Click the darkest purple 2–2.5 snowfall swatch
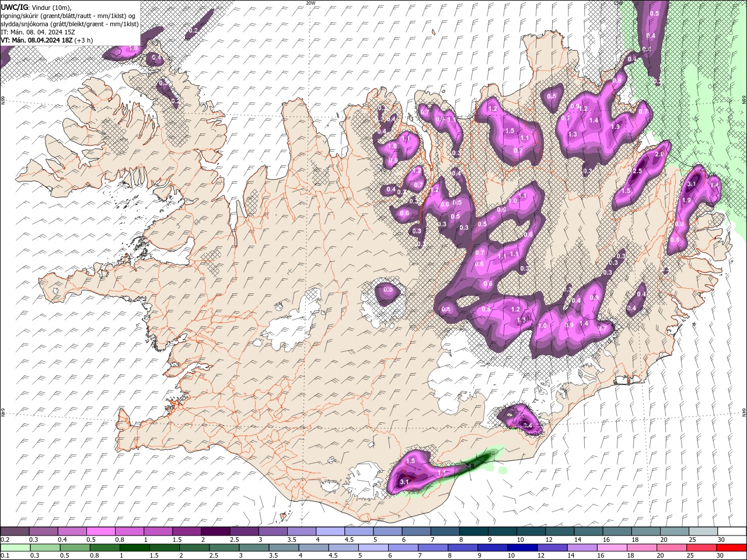The image size is (747, 560). pyautogui.click(x=215, y=531)
